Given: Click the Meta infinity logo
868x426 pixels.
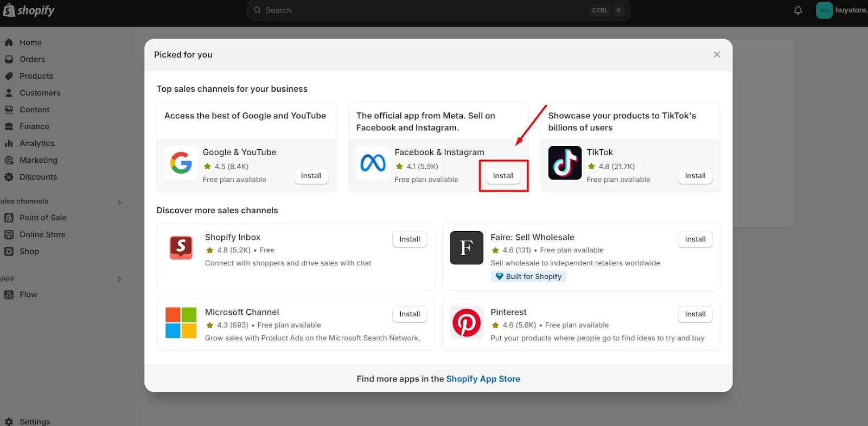Looking at the screenshot, I should pyautogui.click(x=373, y=163).
